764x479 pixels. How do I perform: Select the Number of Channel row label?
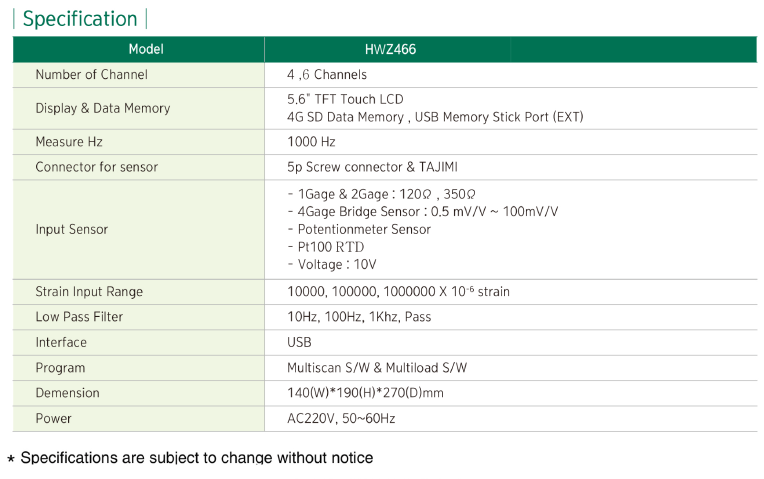click(x=91, y=75)
